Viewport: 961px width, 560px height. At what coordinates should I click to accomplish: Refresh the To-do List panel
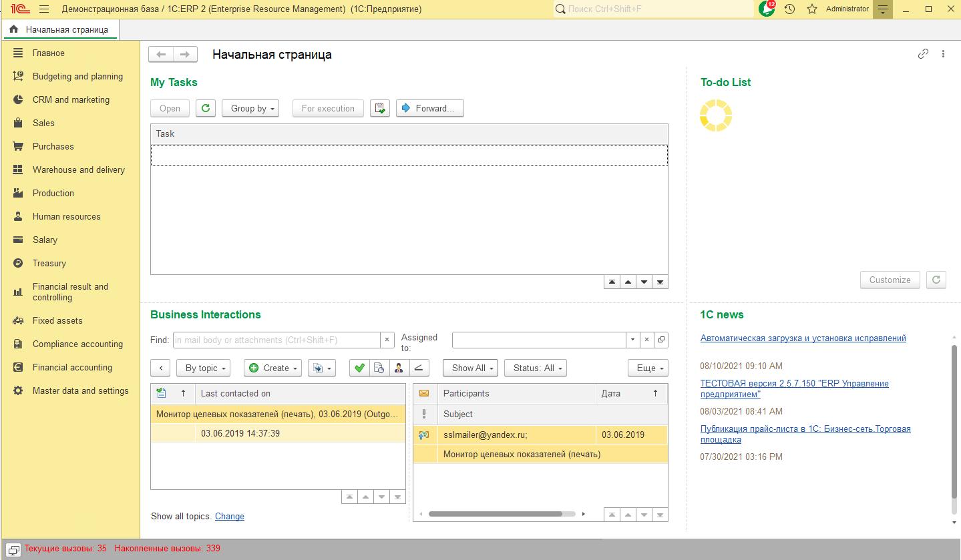pos(936,280)
